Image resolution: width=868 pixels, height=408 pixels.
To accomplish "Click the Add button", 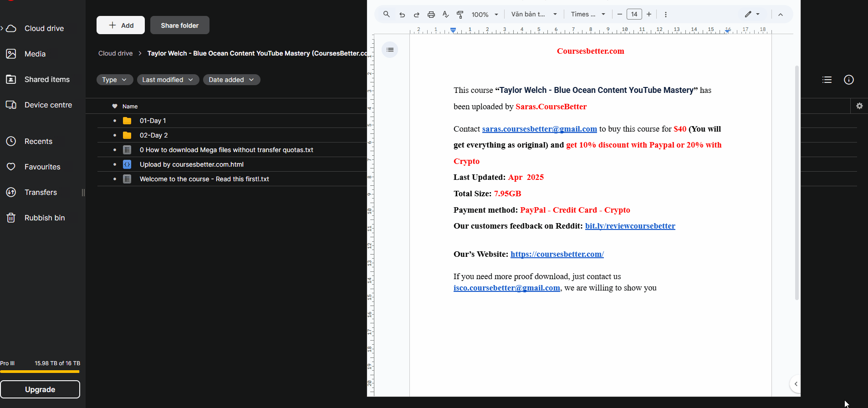I will tap(121, 25).
